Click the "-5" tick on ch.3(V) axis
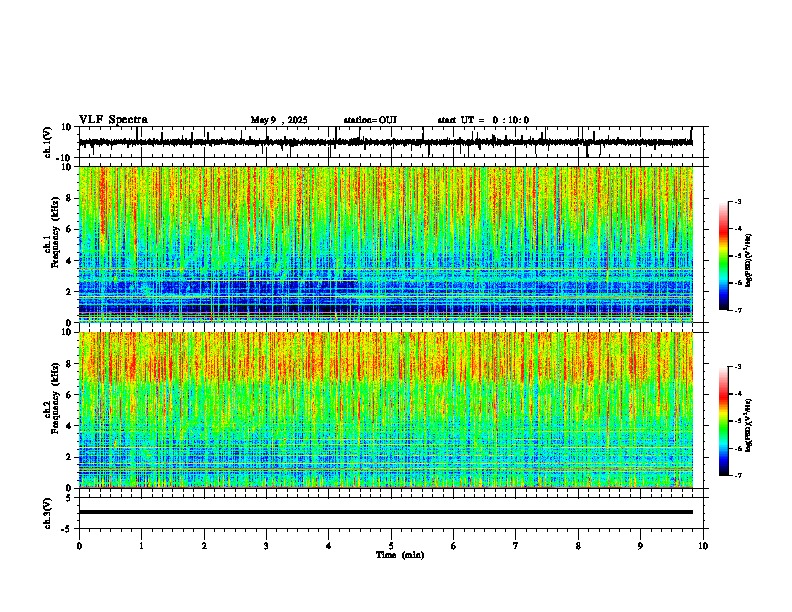This screenshot has width=792, height=612. click(68, 529)
